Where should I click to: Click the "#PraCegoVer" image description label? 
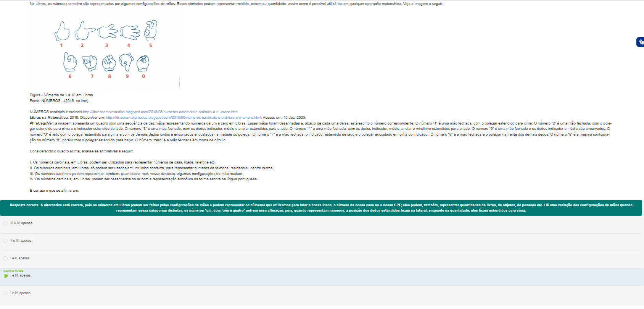coord(42,123)
